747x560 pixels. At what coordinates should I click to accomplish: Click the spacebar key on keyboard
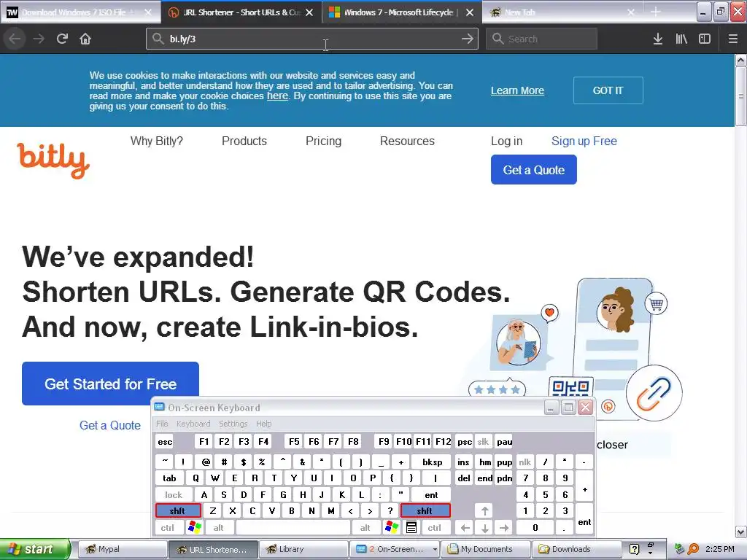click(x=293, y=527)
